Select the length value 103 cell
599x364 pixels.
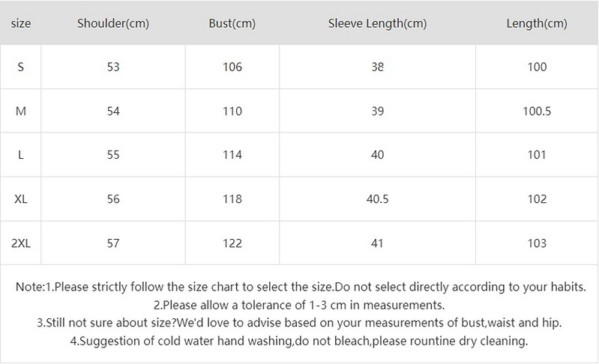pos(537,243)
